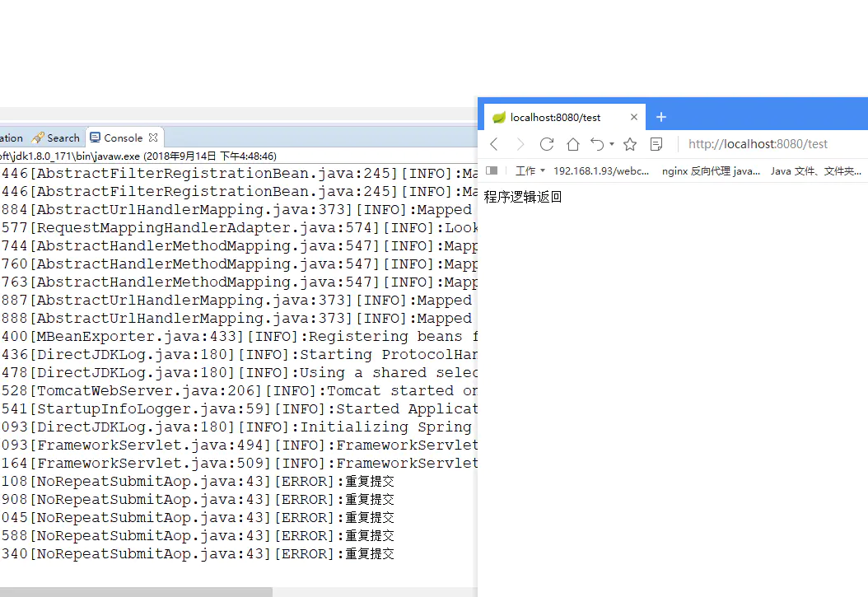The image size is (868, 597).
Task: Click the StartupInfoLogger.java:59 log line
Action: tap(239, 409)
